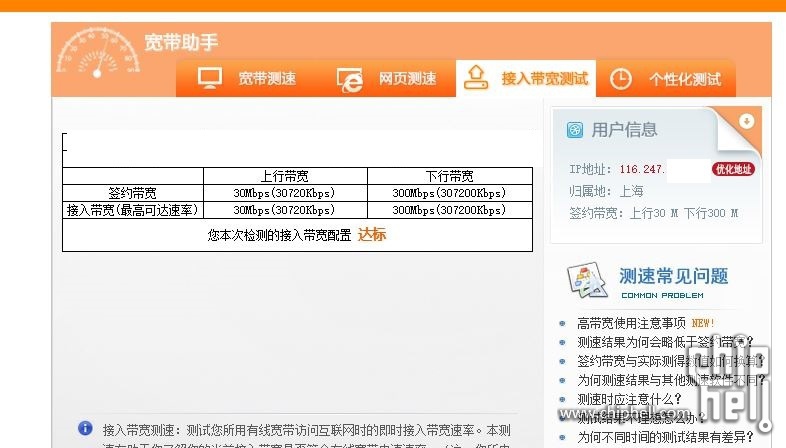The height and width of the screenshot is (448, 786).
Task: Click 签约带宽: 上行30 M 下行300 M text
Action: [x=654, y=213]
